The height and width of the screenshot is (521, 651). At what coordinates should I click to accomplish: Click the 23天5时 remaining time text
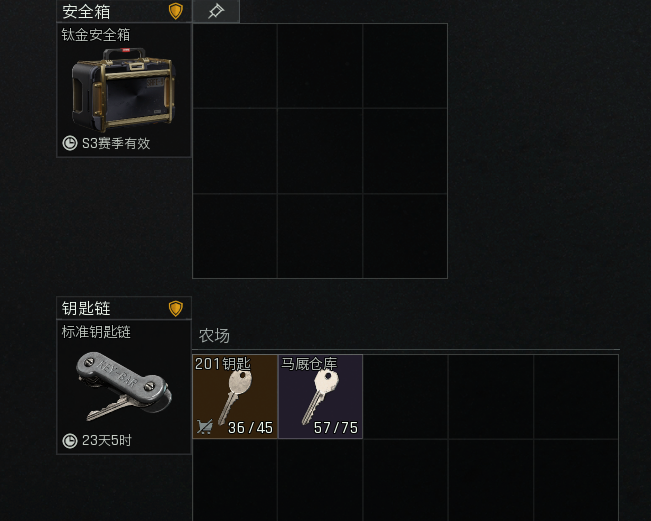(x=107, y=440)
